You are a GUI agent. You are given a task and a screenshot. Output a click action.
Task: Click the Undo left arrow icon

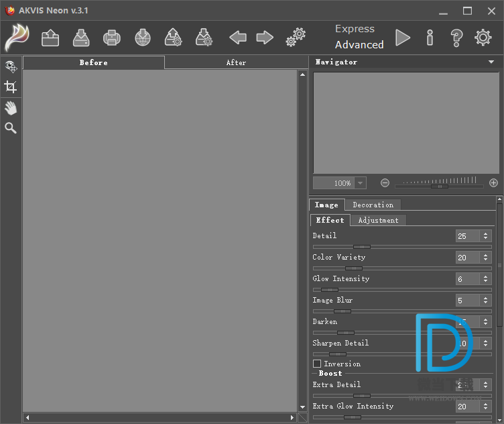pos(238,38)
